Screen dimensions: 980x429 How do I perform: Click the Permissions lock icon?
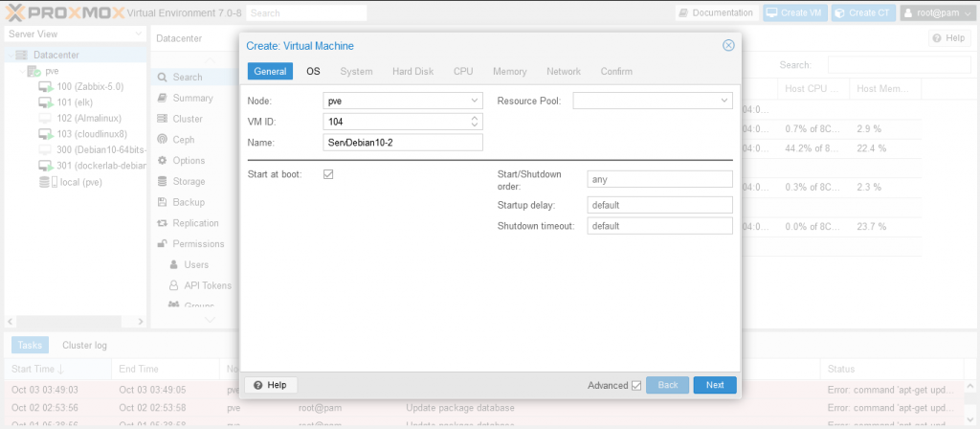pos(162,244)
